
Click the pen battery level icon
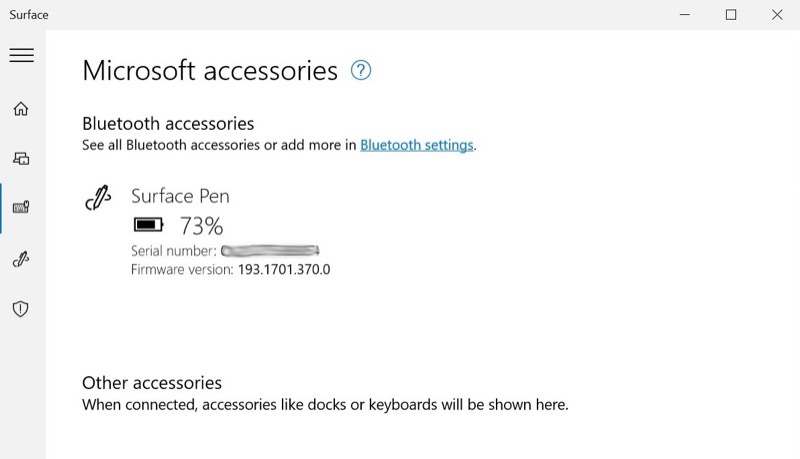[148, 224]
